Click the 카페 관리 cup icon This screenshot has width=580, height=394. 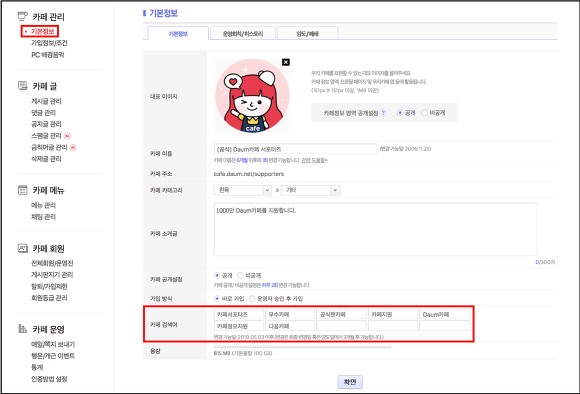[x=23, y=16]
